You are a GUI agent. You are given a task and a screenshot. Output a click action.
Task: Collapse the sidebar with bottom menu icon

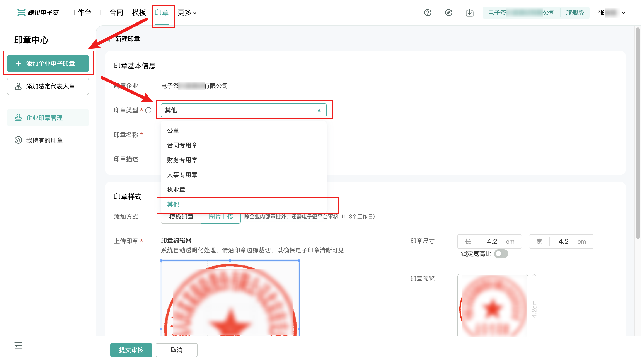coord(18,345)
